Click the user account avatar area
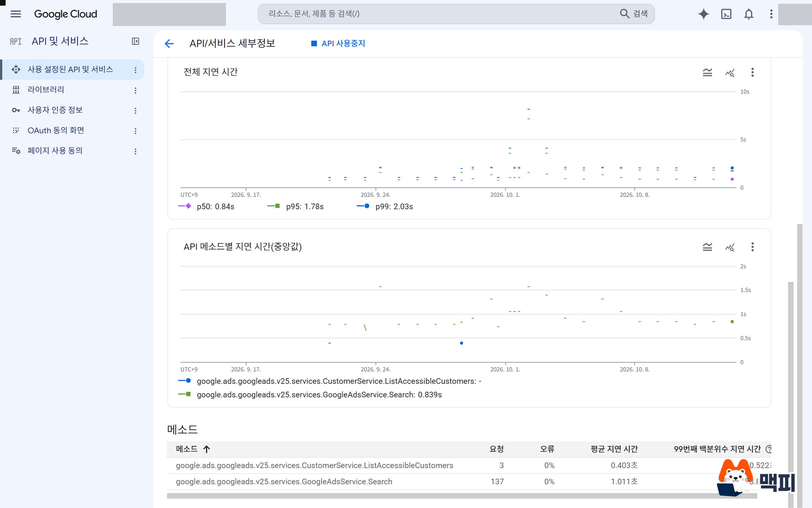 coord(795,14)
